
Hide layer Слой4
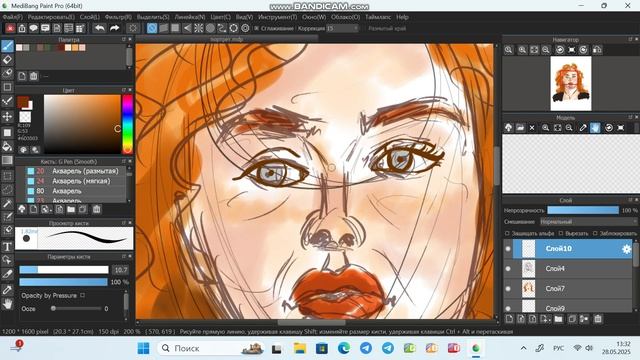508,269
